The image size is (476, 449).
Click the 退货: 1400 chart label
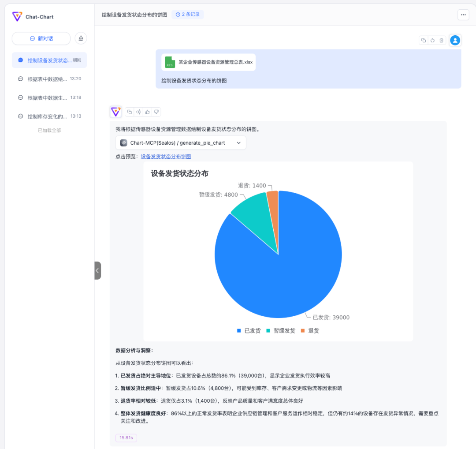[x=252, y=185]
